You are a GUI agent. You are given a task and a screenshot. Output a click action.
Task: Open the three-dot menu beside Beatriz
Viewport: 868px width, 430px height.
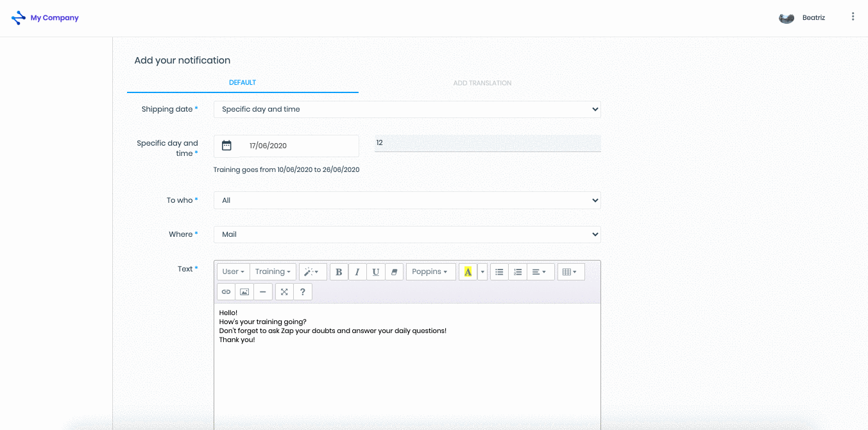[853, 17]
